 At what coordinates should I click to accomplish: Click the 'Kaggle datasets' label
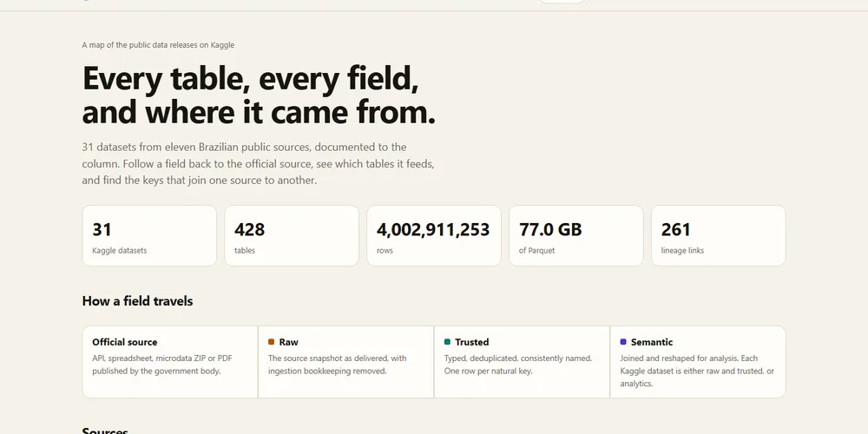click(120, 250)
